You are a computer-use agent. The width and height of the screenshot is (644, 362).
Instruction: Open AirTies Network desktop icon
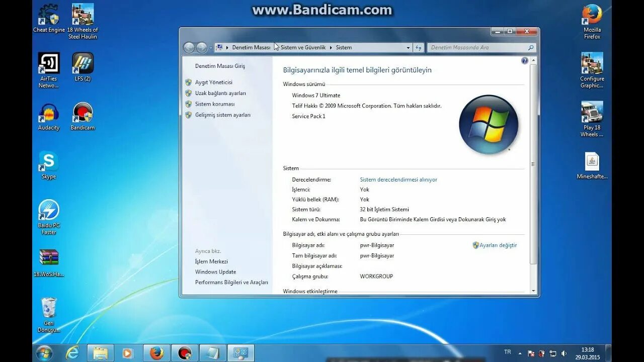pos(49,71)
